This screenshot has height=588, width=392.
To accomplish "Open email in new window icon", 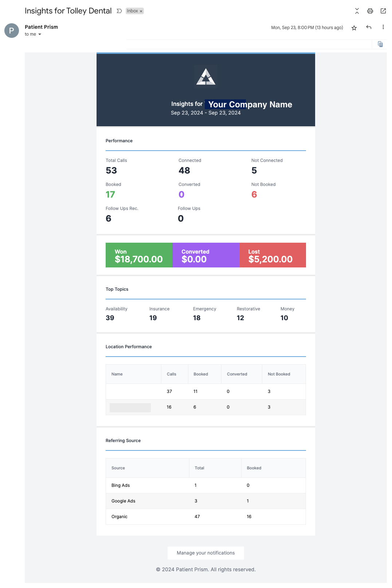I will [383, 11].
